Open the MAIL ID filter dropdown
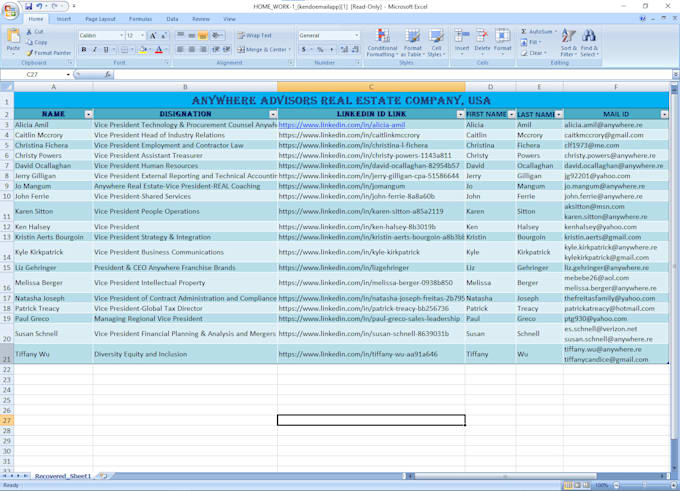 point(664,114)
